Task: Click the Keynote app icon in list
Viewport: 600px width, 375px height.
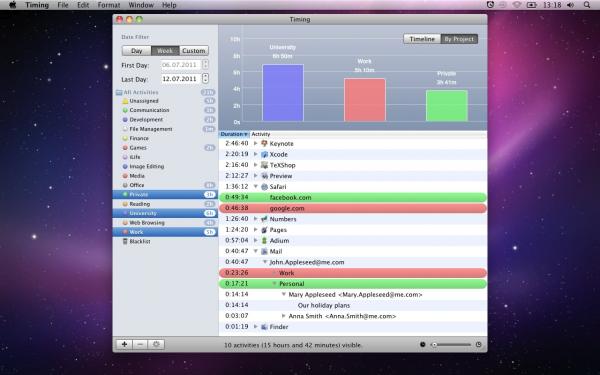Action: click(x=264, y=143)
